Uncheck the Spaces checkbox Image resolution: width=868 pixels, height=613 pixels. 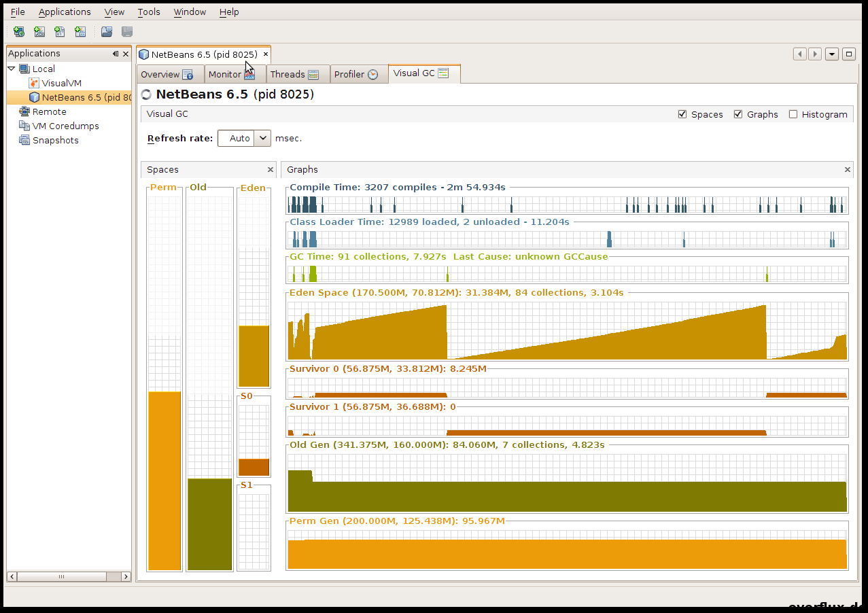682,114
